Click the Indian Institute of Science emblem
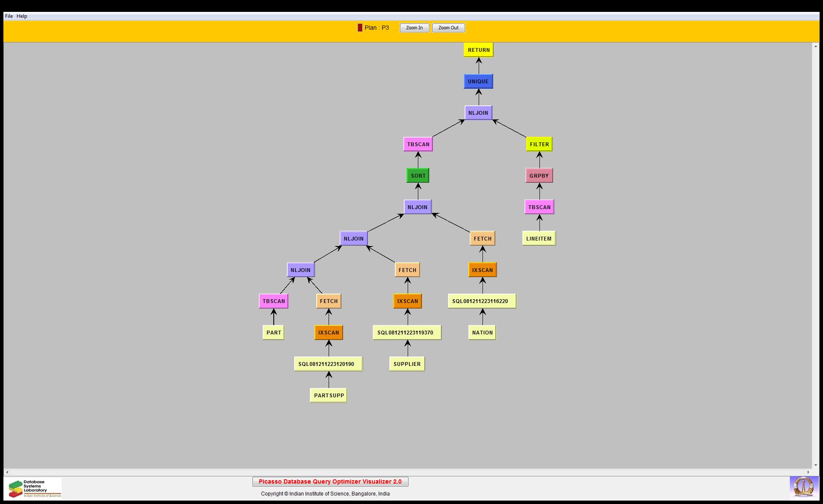823x504 pixels. click(x=803, y=487)
